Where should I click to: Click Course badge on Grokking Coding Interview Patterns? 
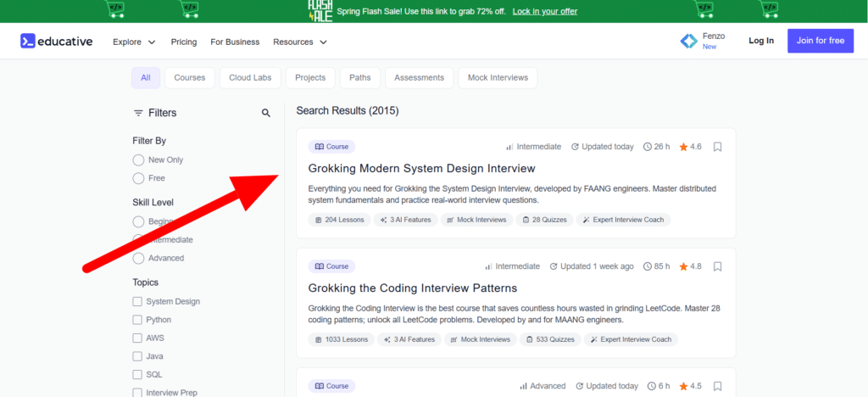click(x=331, y=266)
